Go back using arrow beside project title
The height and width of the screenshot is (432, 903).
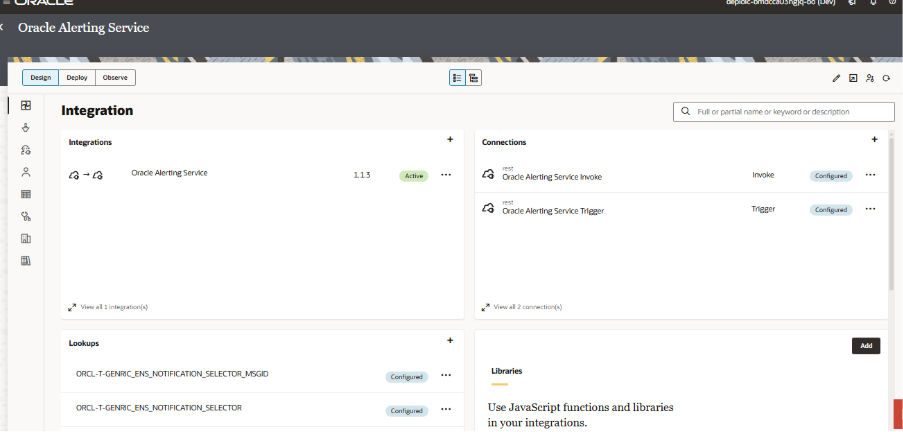2,27
